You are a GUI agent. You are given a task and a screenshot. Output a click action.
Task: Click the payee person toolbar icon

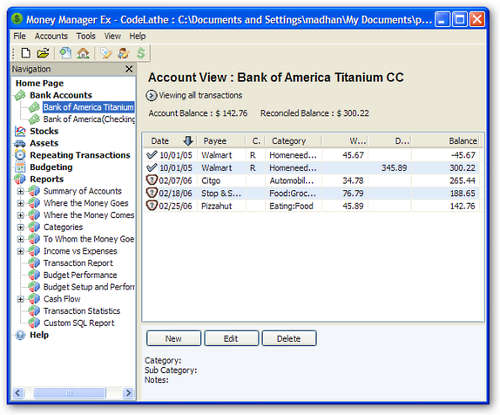tap(123, 53)
